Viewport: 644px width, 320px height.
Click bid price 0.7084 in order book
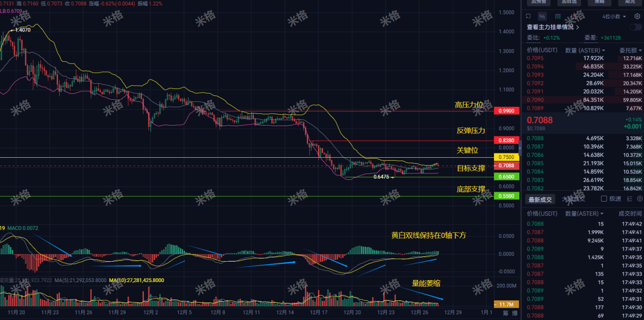pos(535,171)
